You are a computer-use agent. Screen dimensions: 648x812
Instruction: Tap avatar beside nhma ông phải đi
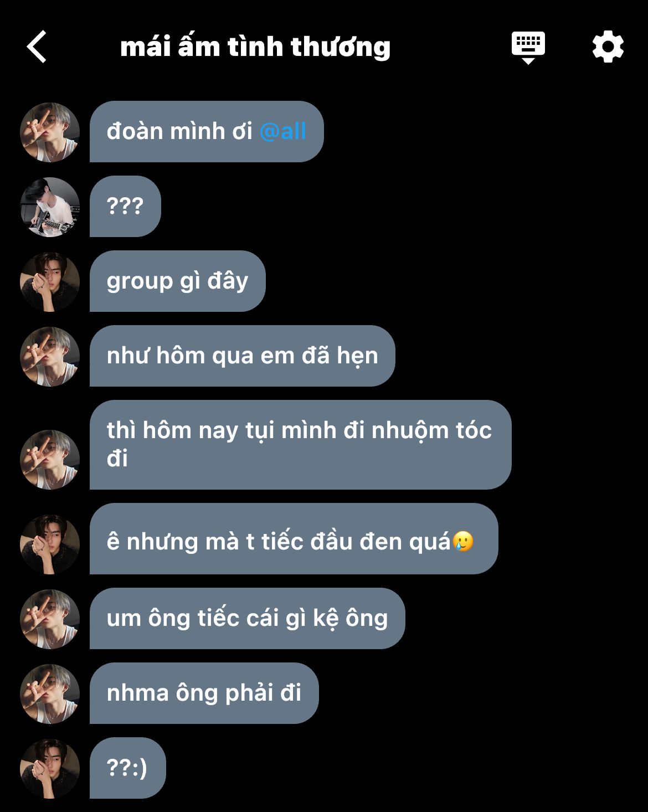point(50,693)
